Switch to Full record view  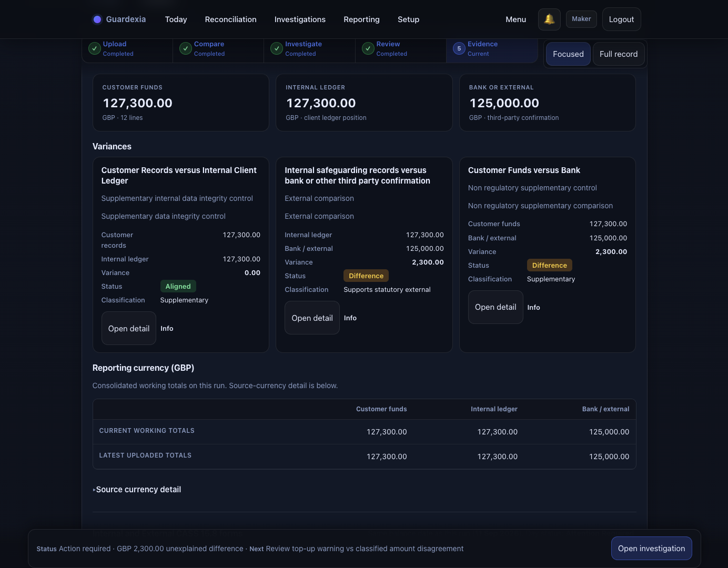tap(619, 54)
